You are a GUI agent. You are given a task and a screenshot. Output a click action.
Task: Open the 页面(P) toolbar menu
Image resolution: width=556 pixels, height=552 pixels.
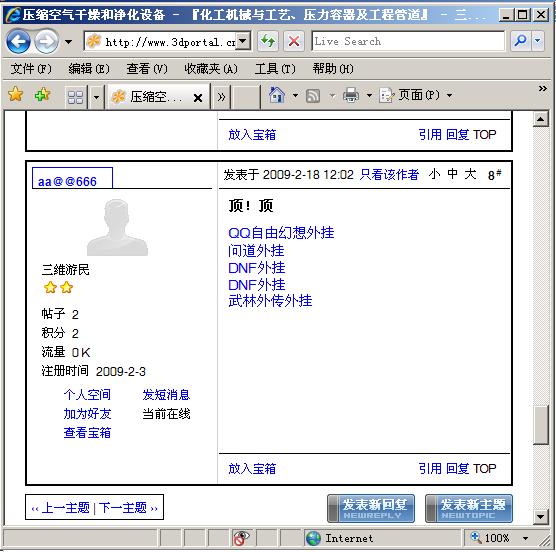click(416, 95)
